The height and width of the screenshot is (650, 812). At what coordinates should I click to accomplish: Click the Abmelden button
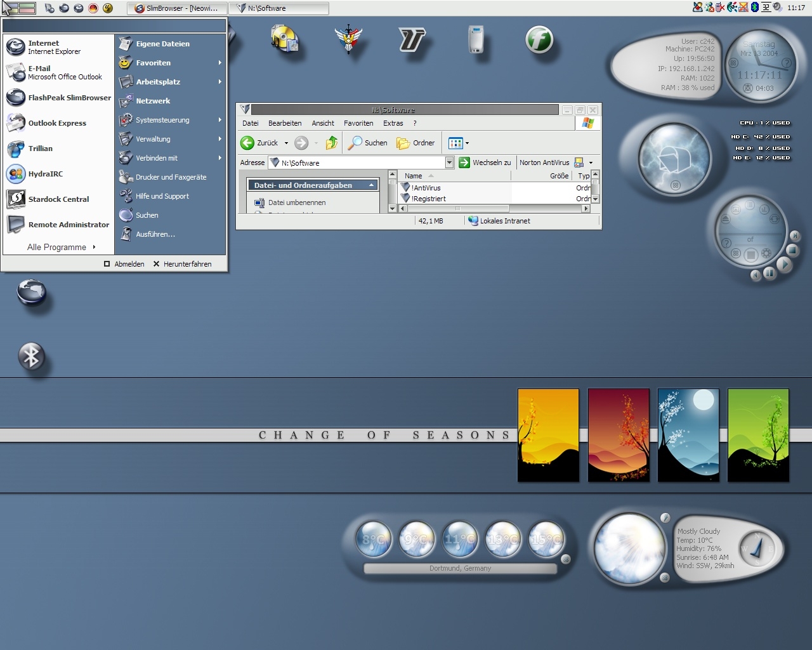click(124, 264)
